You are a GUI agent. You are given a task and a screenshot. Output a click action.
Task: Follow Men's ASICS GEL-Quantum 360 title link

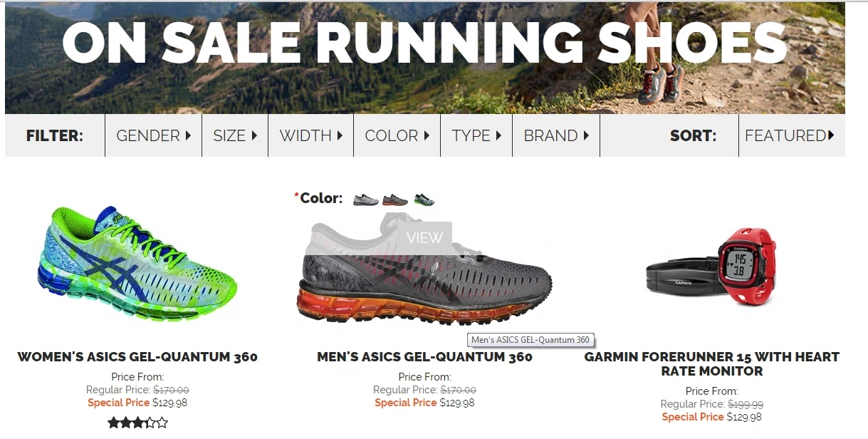424,357
